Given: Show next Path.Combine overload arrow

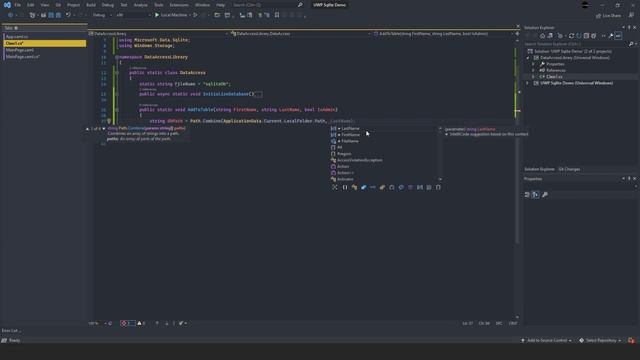Looking at the screenshot, I should 104,129.
